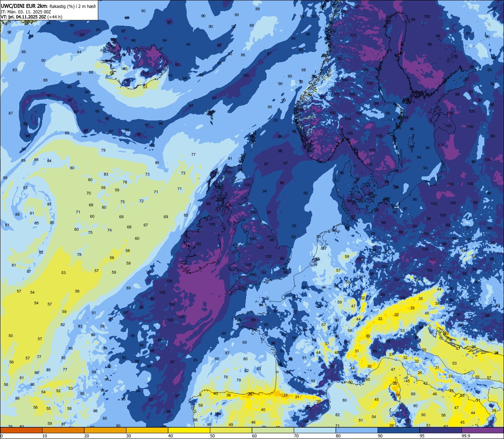Click the "99.9" legend tick label
The height and width of the screenshot is (439, 504).
pos(466,436)
